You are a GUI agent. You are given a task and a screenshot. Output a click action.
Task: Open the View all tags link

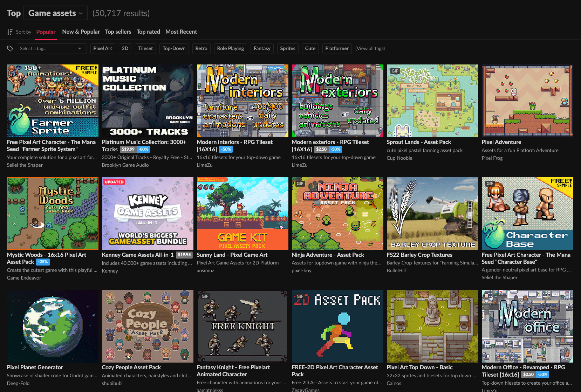tap(370, 48)
